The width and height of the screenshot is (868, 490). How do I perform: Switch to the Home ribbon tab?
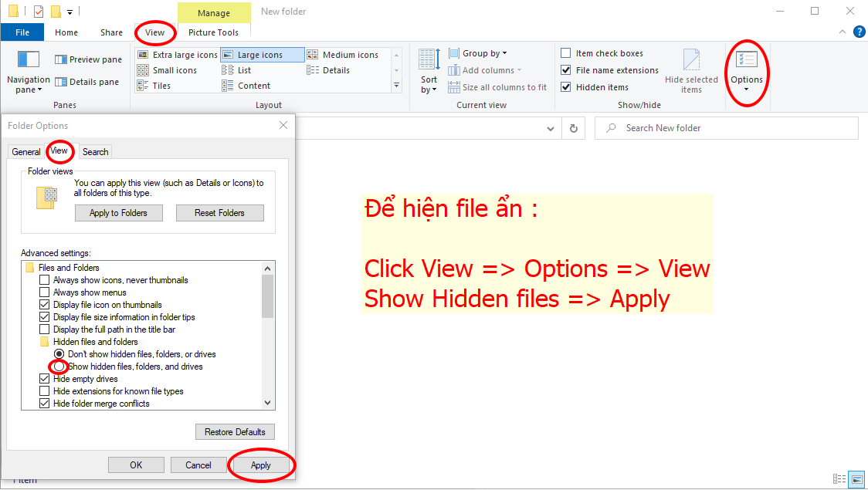tap(66, 32)
